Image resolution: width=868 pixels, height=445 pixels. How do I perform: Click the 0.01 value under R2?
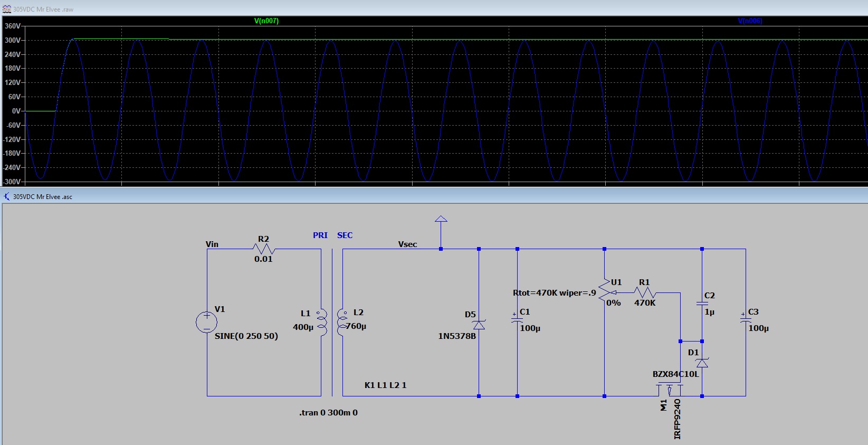pyautogui.click(x=263, y=259)
